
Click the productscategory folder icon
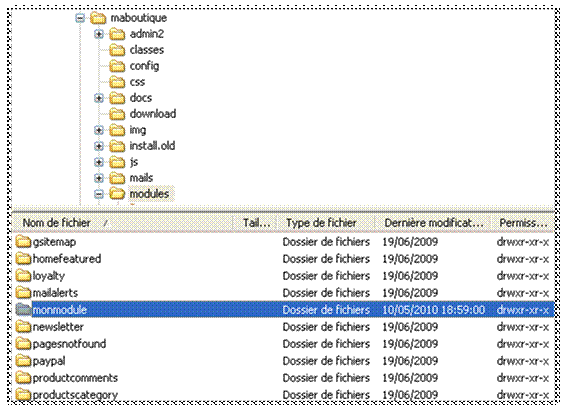point(23,394)
